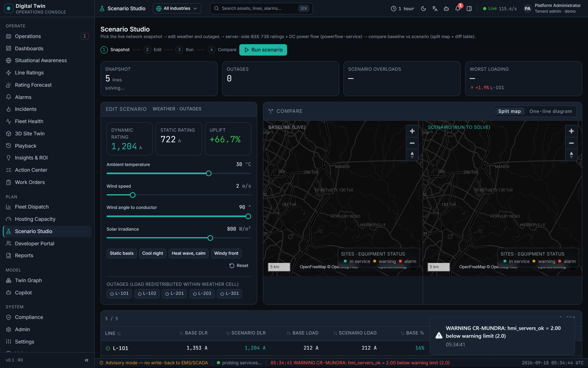Image resolution: width=588 pixels, height=368 pixels.
Task: Sort table by BASE LOAD column
Action: point(303,333)
